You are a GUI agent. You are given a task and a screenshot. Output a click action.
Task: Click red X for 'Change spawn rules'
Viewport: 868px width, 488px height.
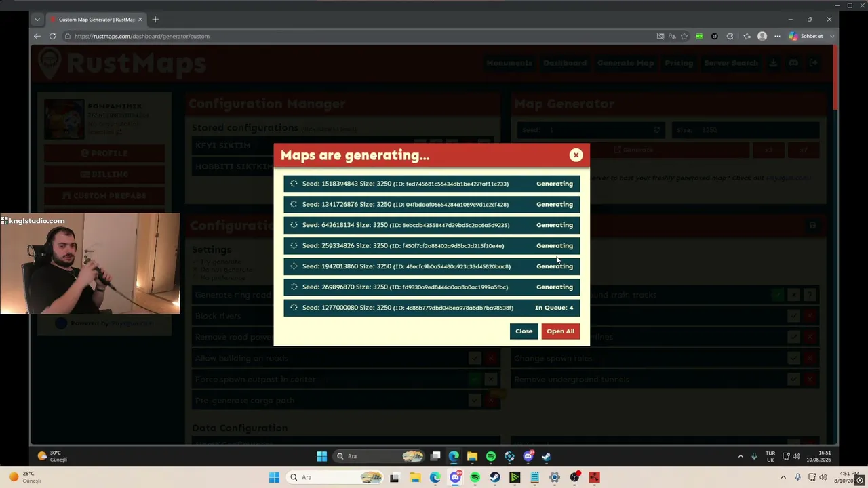(x=810, y=358)
